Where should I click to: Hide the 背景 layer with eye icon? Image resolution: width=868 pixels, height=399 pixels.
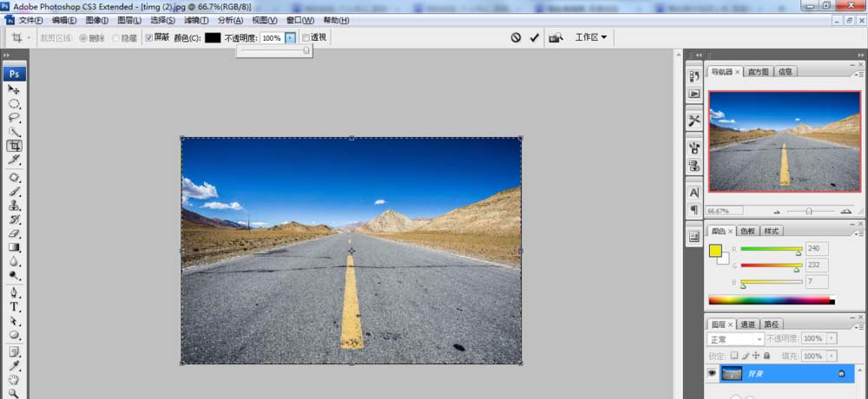712,374
